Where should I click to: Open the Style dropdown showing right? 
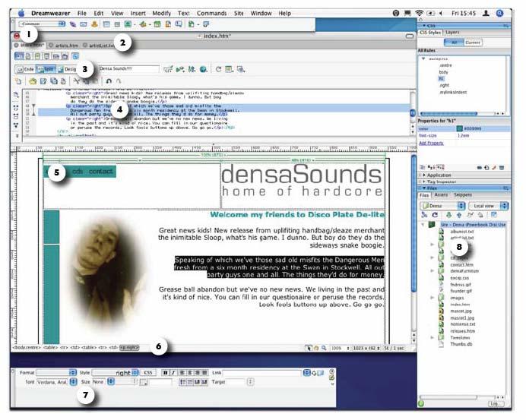point(115,372)
